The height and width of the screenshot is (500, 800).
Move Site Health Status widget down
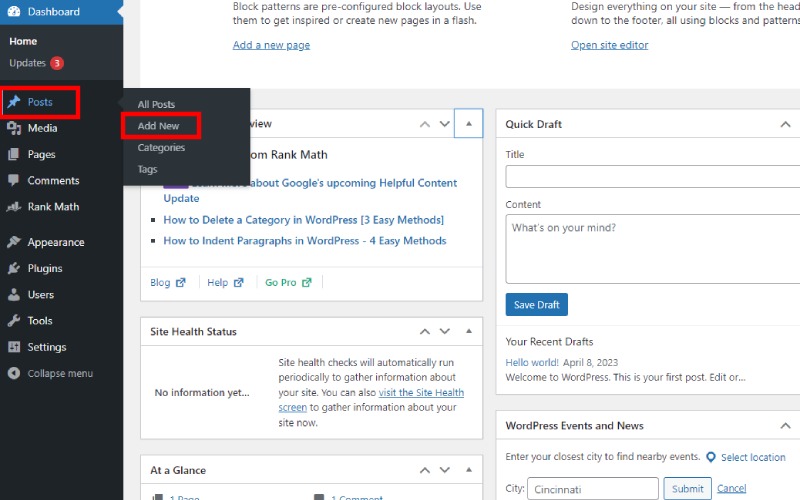point(445,332)
